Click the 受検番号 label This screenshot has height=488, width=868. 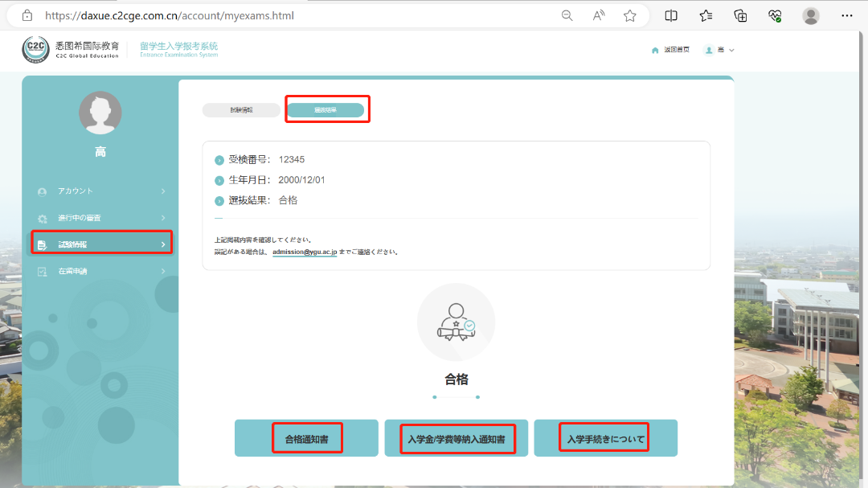click(249, 159)
